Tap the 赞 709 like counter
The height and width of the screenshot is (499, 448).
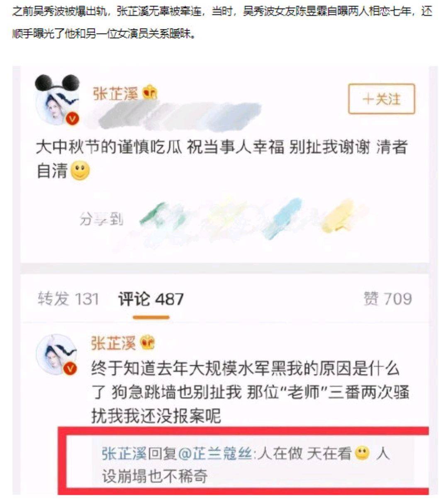[387, 299]
